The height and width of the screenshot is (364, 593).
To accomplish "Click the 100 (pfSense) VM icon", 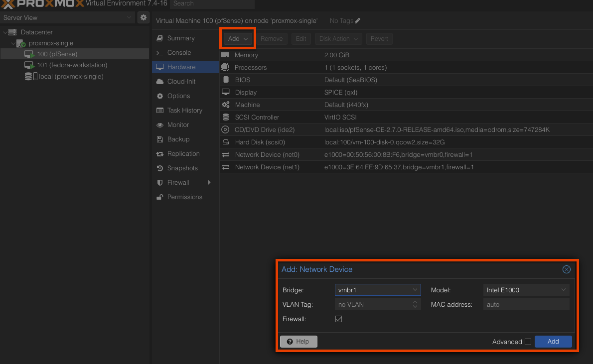I will click(29, 54).
